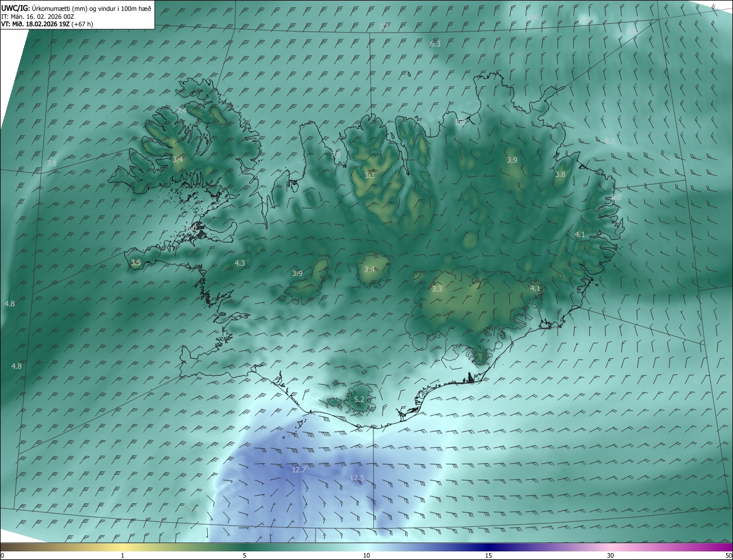
Task: Click the 7.7 value at the top of the map
Action: 384,27
